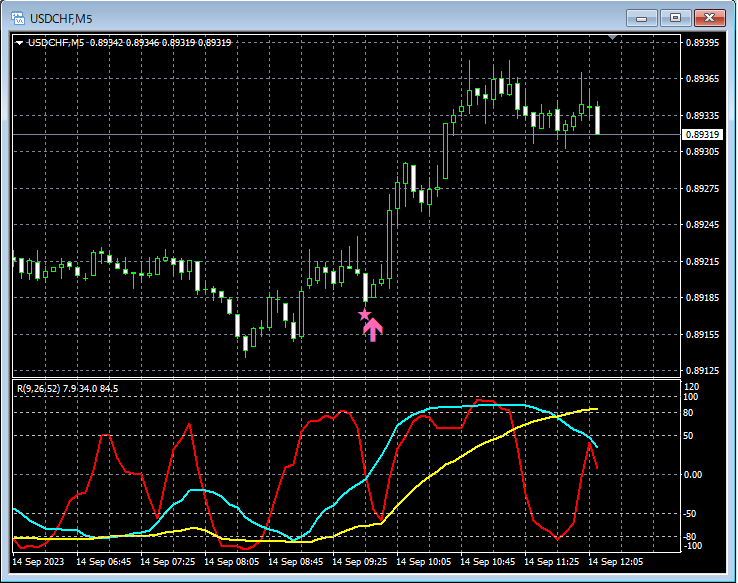Click the 14 Sep 08:45 time label
The height and width of the screenshot is (583, 738).
pyautogui.click(x=296, y=562)
